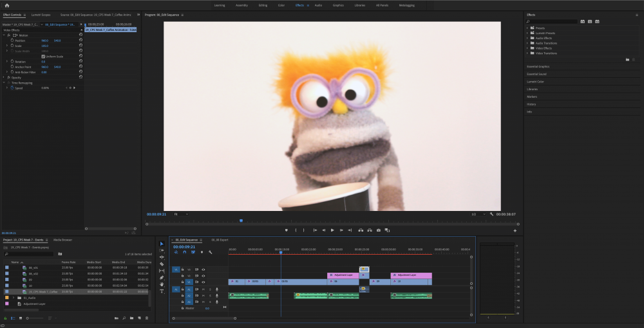The image size is (644, 328).
Task: Expand the Rotation property
Action: click(x=7, y=62)
